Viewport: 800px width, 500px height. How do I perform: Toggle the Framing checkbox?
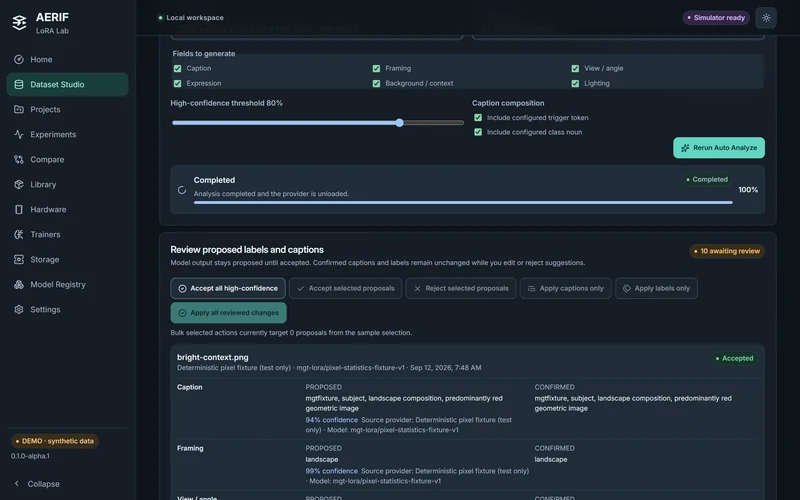[377, 68]
